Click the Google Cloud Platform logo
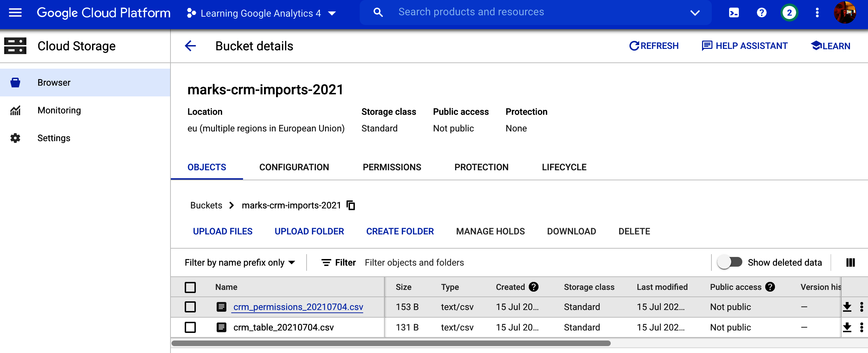The height and width of the screenshot is (353, 868). [103, 13]
